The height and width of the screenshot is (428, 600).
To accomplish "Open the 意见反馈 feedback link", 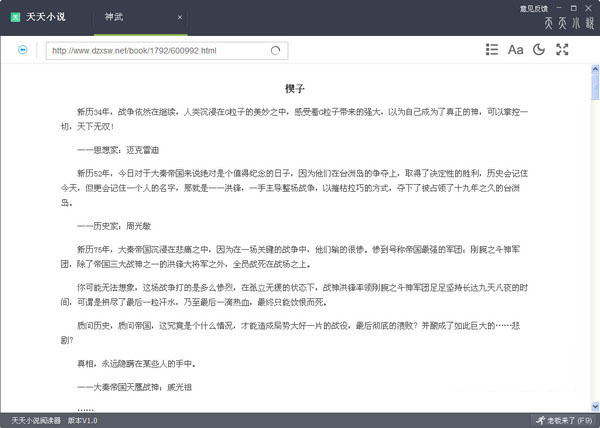I will pos(533,8).
